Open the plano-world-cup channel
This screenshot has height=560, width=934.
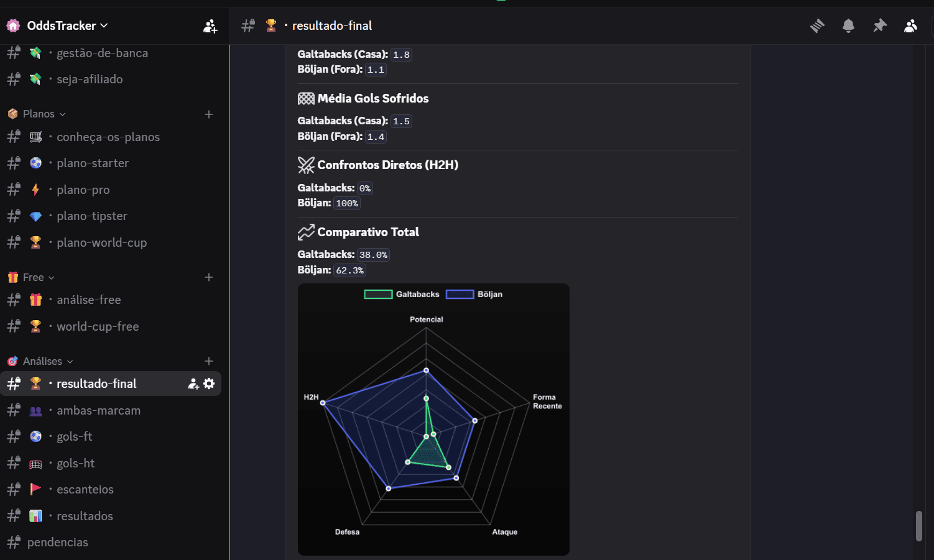[x=112, y=242]
